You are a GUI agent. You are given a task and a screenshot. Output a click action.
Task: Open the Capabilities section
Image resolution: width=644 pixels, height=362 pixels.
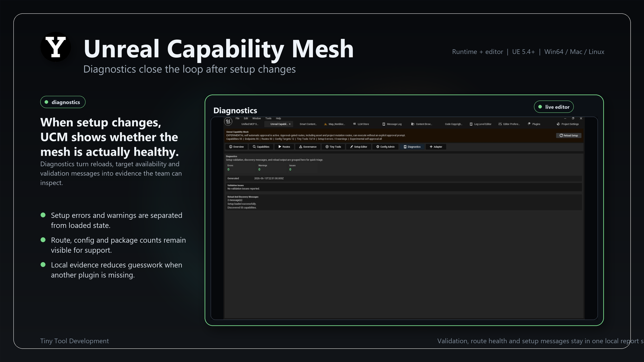tap(261, 147)
